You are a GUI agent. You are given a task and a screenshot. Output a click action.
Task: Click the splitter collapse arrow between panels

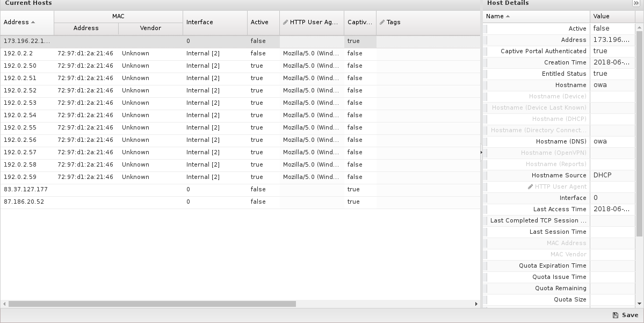pyautogui.click(x=481, y=152)
